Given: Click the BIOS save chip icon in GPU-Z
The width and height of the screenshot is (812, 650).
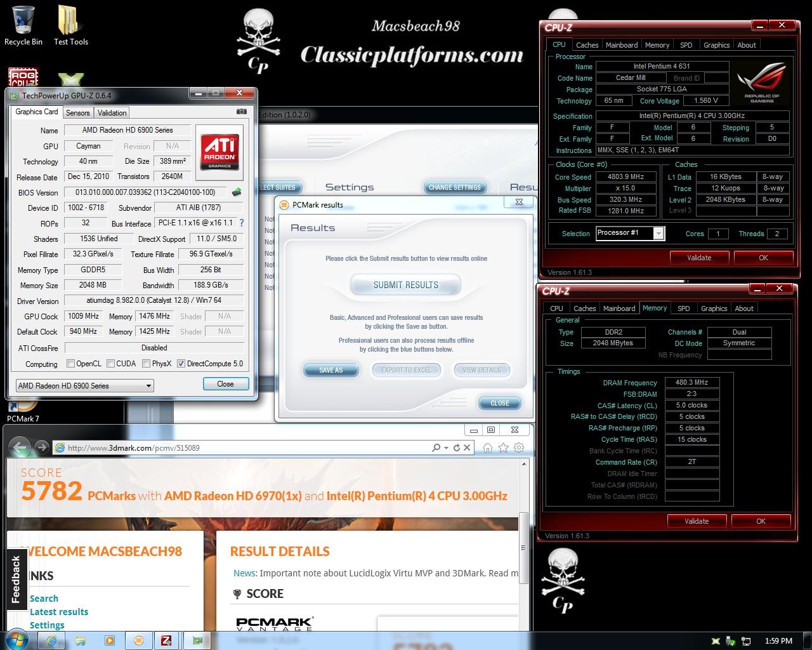Looking at the screenshot, I should pyautogui.click(x=237, y=192).
